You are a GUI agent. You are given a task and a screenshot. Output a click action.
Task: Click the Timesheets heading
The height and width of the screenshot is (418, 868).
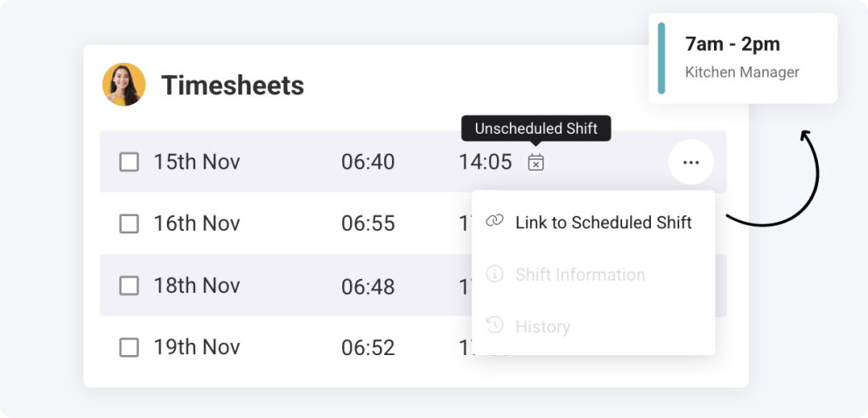coord(233,85)
